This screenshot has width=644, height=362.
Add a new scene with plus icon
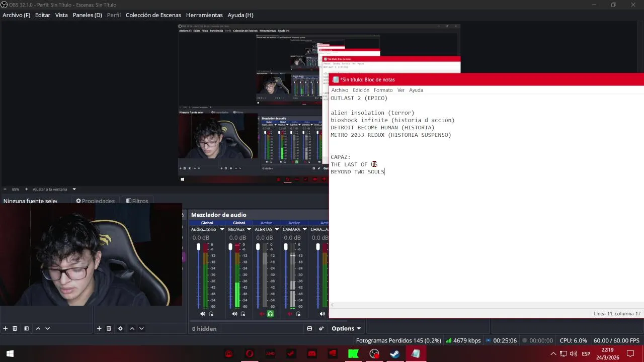coord(6,328)
